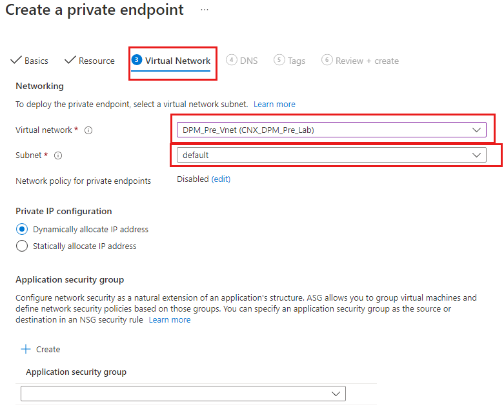Open Learn more link for subnet selection

pos(274,104)
